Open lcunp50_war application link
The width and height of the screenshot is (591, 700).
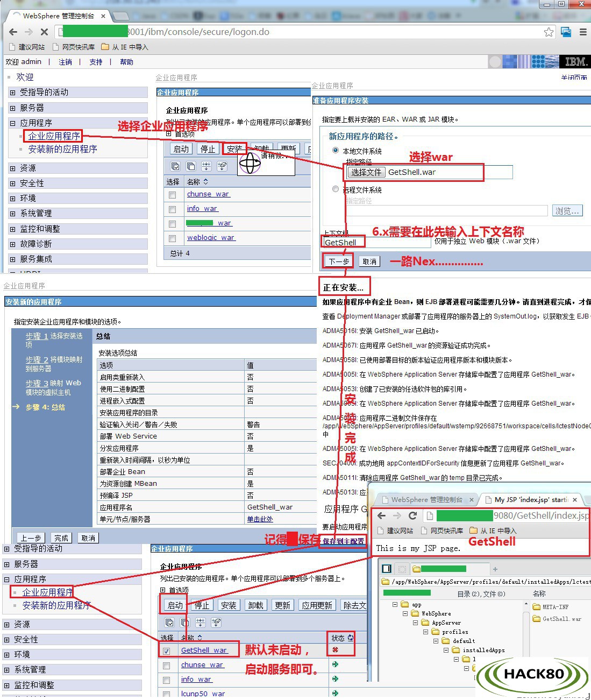[x=203, y=694]
